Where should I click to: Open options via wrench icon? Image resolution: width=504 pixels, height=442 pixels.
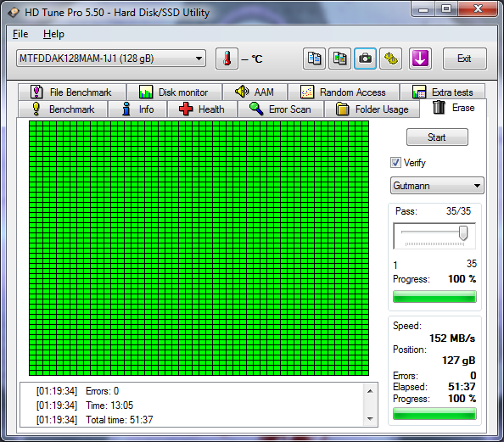point(390,59)
